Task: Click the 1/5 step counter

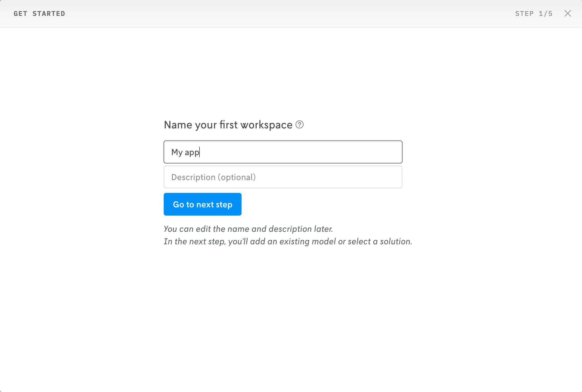Action: (546, 14)
